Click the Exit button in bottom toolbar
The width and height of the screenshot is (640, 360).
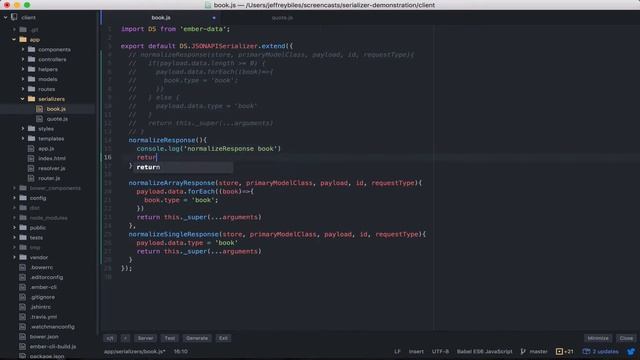tap(223, 338)
